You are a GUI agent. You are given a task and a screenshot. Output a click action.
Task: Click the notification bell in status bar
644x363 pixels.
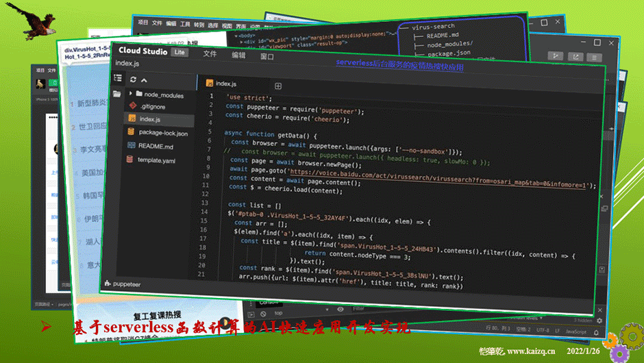pyautogui.click(x=596, y=333)
